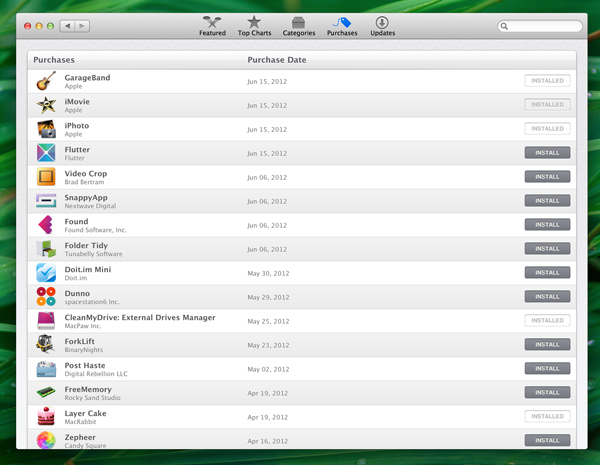Viewport: 600px width, 465px height.
Task: Click the May 02, 2012 purchase date
Action: (268, 369)
